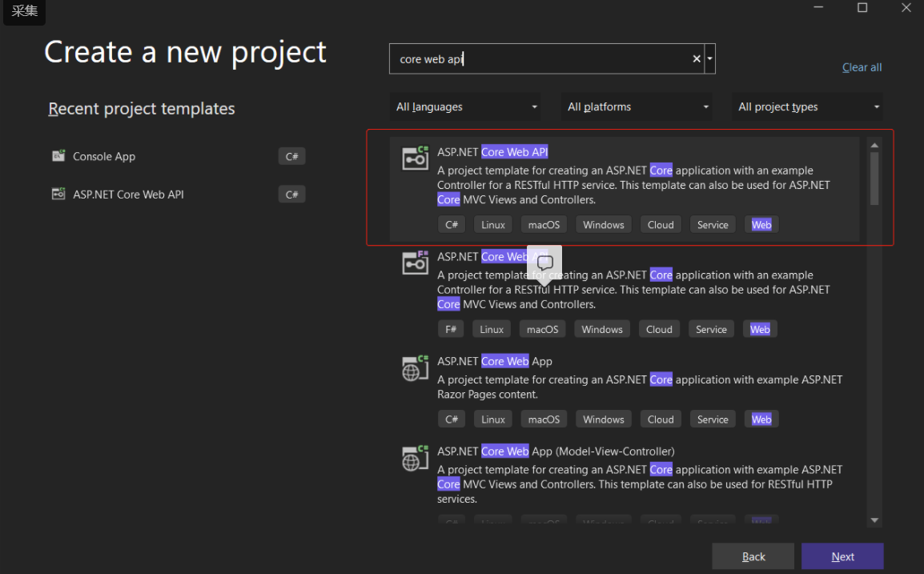Screen dimensions: 924x574
Task: Click the macOS tag on the C# Web API template
Action: click(x=544, y=224)
